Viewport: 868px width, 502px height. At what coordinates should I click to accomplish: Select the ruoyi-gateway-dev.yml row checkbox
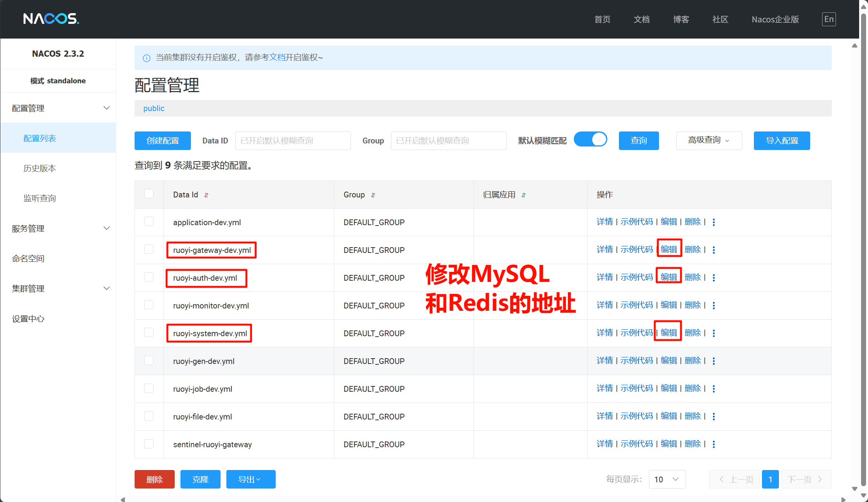[x=149, y=249]
